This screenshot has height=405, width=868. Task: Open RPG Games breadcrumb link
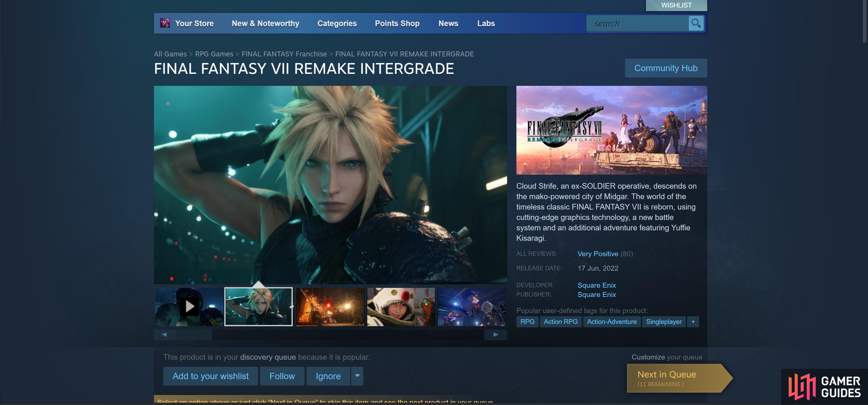pyautogui.click(x=214, y=54)
